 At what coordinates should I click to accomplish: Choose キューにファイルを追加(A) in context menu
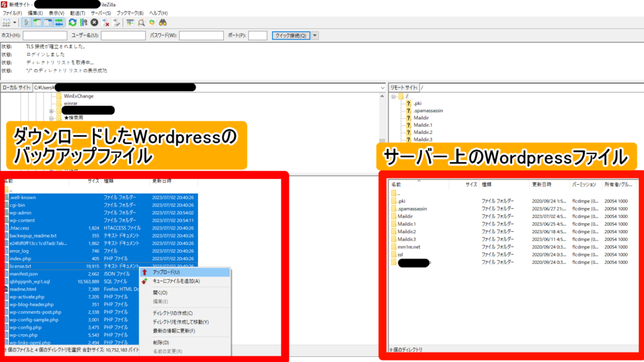coord(186,281)
